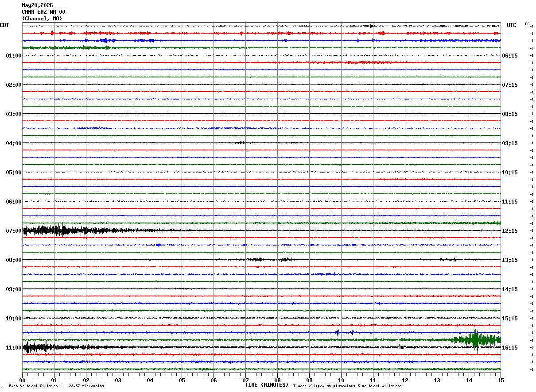Screen dimensions: 536x392
Task: Click minute 10 tick on bottom axis
Action: 341,380
